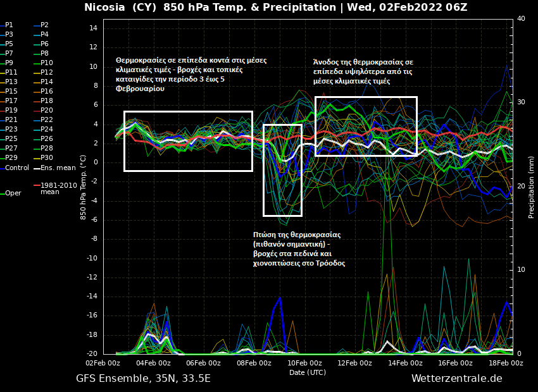538x392 pixels.
Task: Click the 14Feb 00z date tick label
Action: (x=405, y=363)
